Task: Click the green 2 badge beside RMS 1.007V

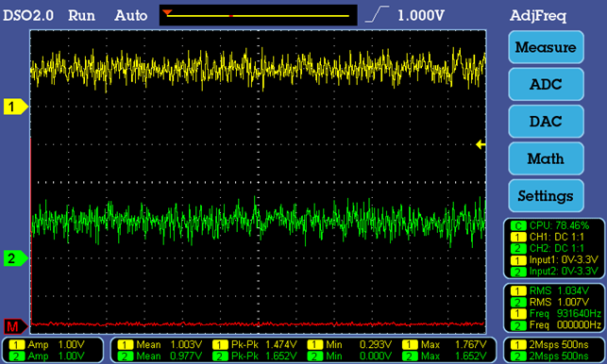Action: click(x=518, y=303)
